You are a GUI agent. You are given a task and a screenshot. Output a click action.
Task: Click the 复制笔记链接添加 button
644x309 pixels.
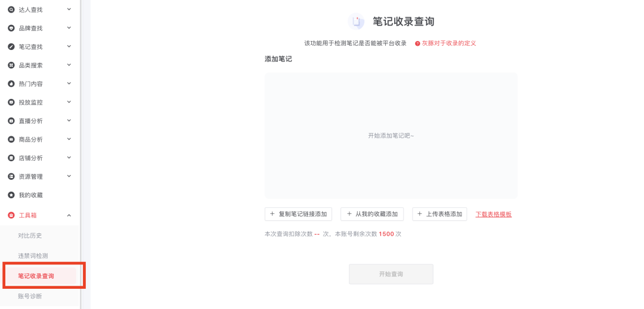298,214
